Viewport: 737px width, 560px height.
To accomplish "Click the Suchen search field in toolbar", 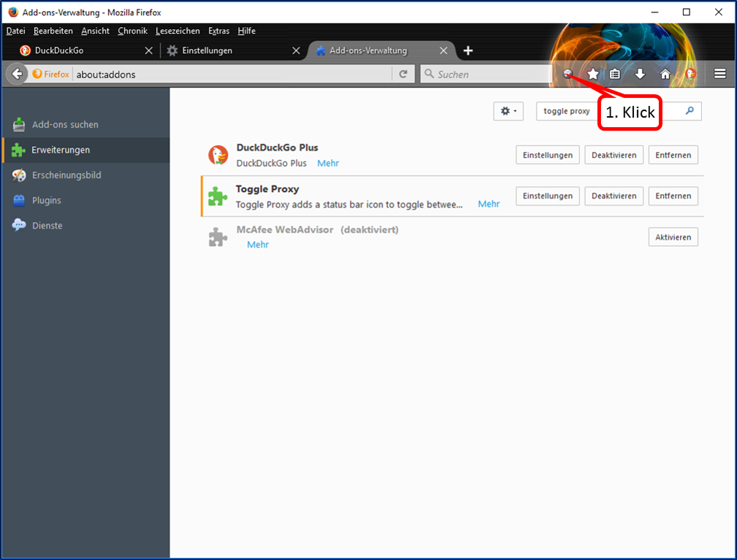I will click(x=486, y=74).
